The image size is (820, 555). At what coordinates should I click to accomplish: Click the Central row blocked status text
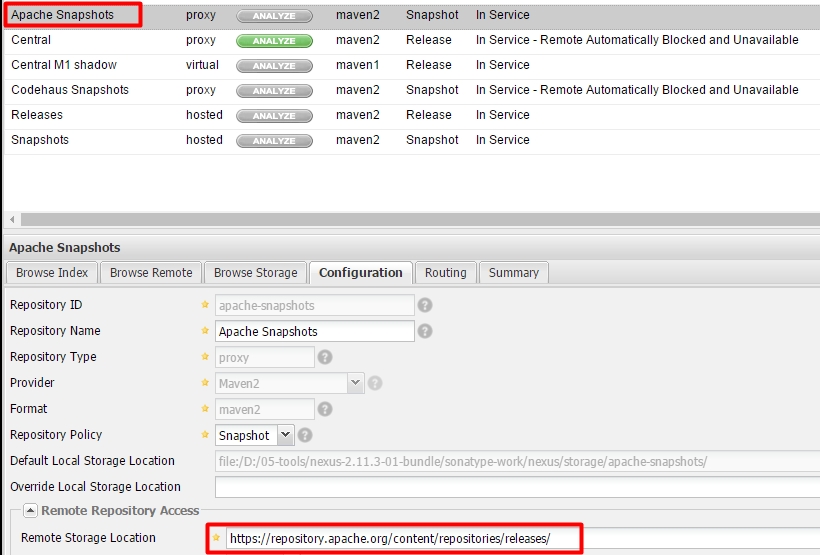[x=637, y=40]
